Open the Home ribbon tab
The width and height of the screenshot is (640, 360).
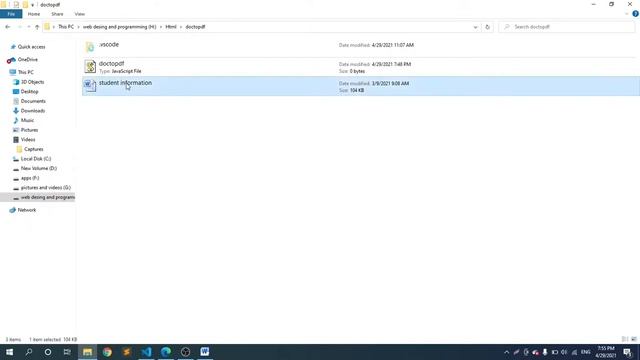coord(34,14)
